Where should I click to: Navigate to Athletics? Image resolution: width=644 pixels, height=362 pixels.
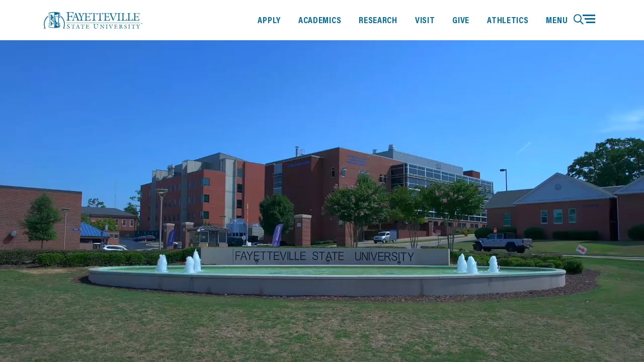(508, 20)
